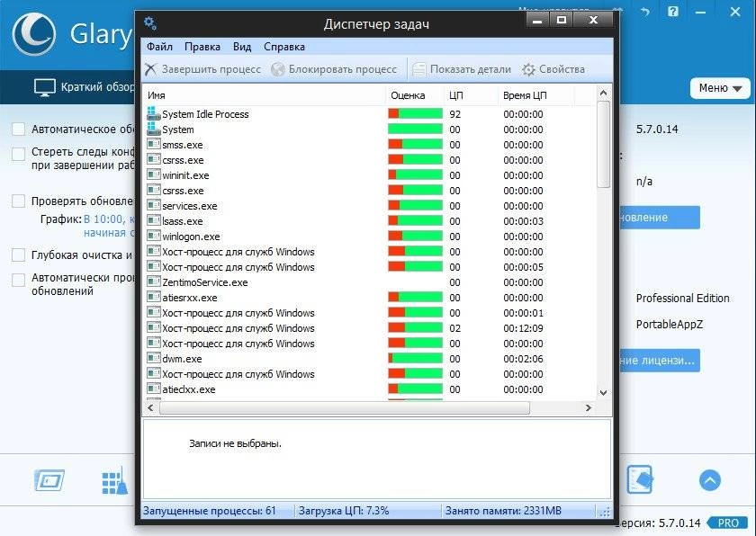The image size is (756, 536).
Task: Click license button ending лицензи... in Glary
Action: (659, 361)
